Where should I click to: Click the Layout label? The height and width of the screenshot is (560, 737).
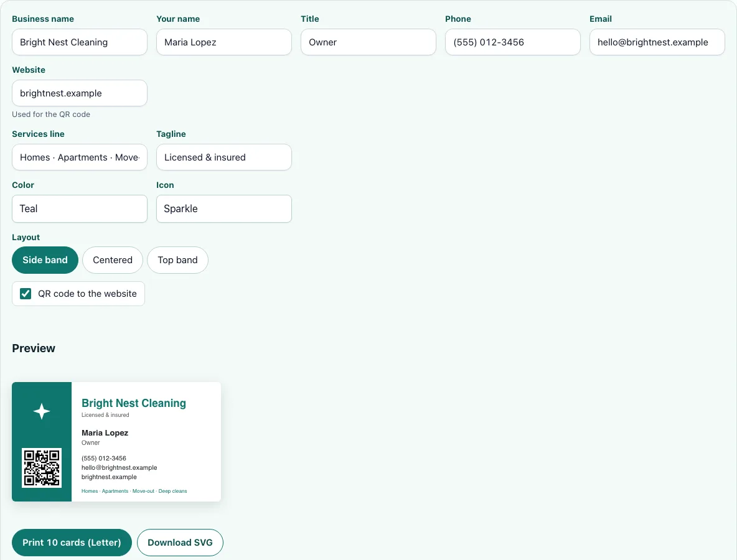point(26,237)
